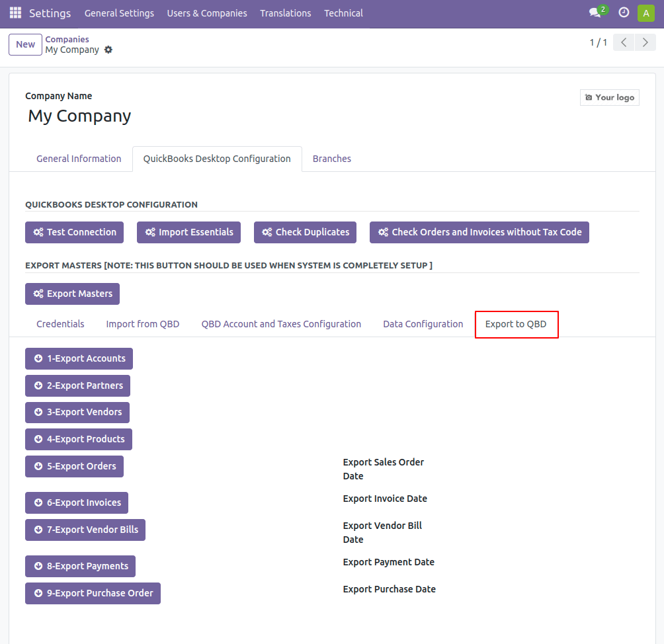
Task: Expand the Technical menu
Action: pyautogui.click(x=343, y=13)
